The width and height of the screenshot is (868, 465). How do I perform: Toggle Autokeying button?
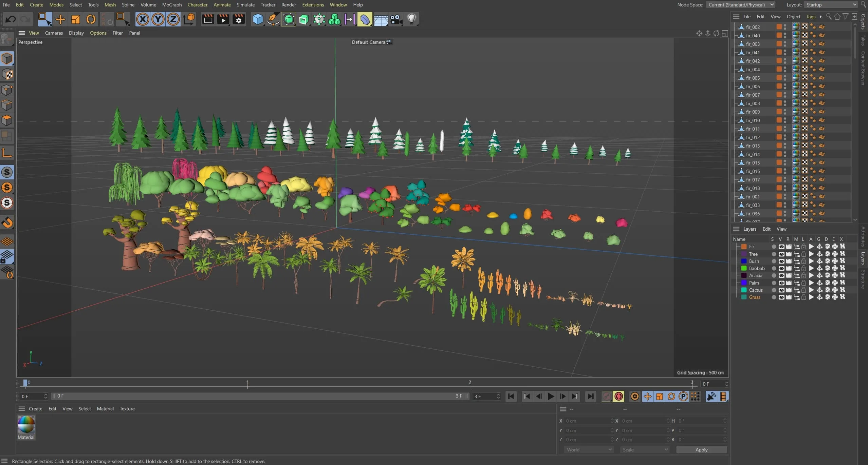point(619,396)
